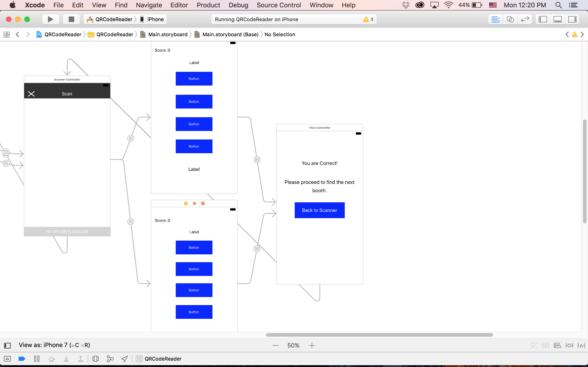Open the Editor menu
Screen dimensions: 588x367
click(179, 5)
